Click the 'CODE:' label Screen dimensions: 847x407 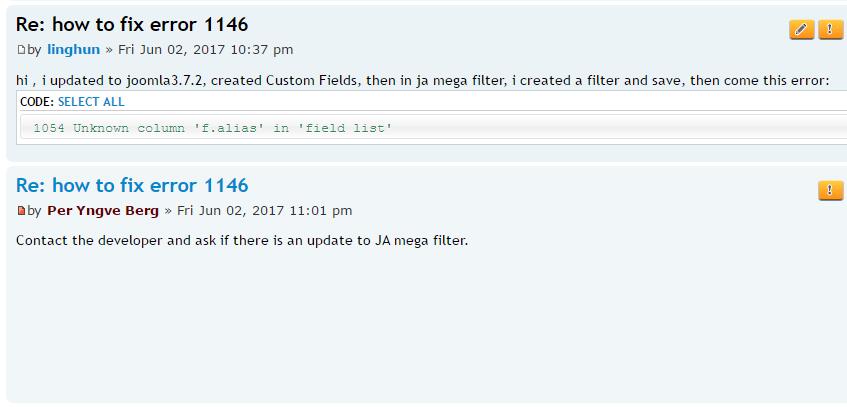click(x=36, y=101)
